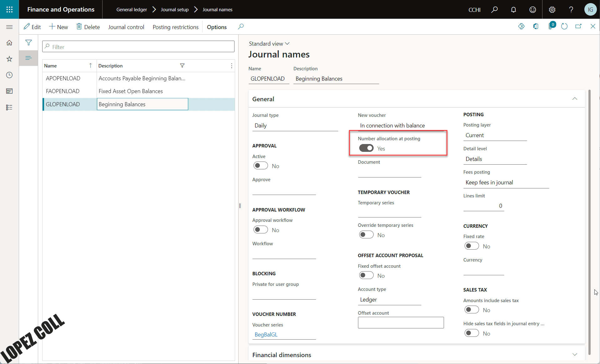Viewport: 600px width, 364px height.
Task: Expand the Financial dimensions section
Action: 575,355
